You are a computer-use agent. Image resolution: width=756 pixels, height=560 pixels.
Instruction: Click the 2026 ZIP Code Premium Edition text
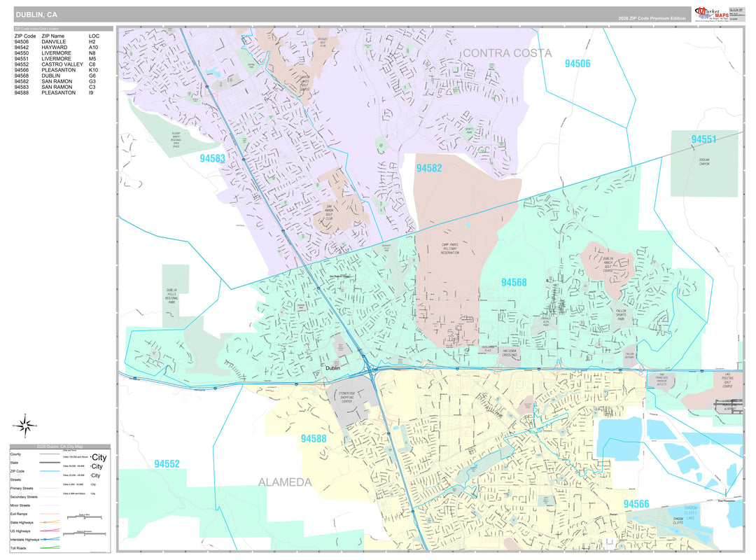tap(652, 18)
